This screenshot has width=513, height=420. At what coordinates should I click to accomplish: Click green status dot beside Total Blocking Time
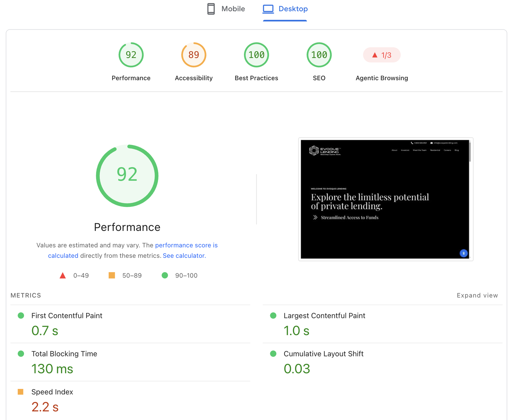click(21, 354)
